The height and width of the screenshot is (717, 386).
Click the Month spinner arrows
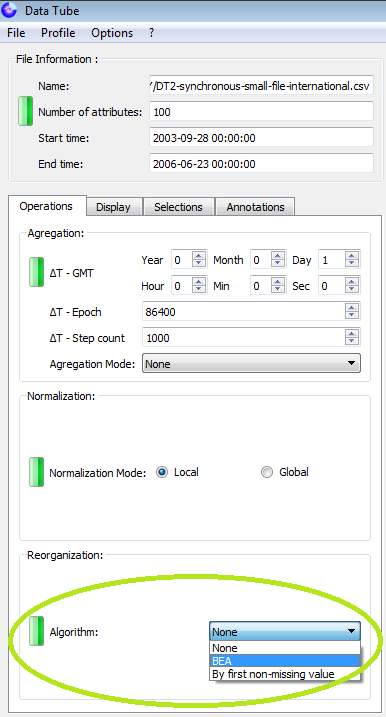(x=278, y=260)
